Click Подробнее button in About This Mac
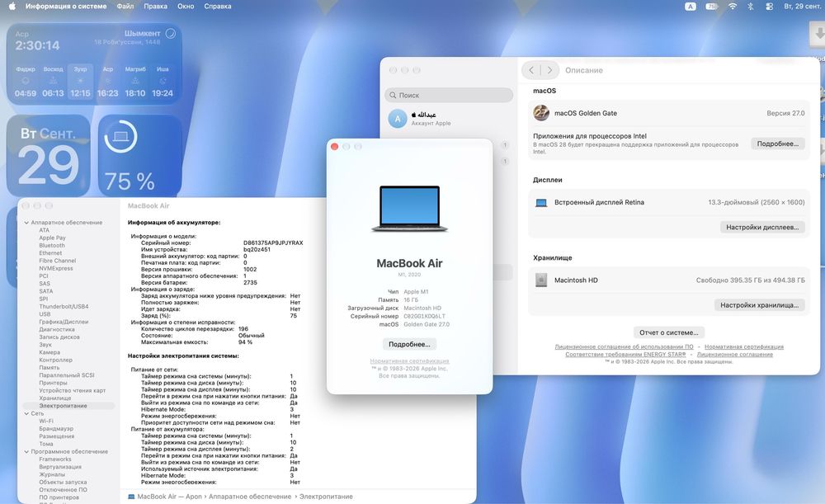 pos(409,344)
